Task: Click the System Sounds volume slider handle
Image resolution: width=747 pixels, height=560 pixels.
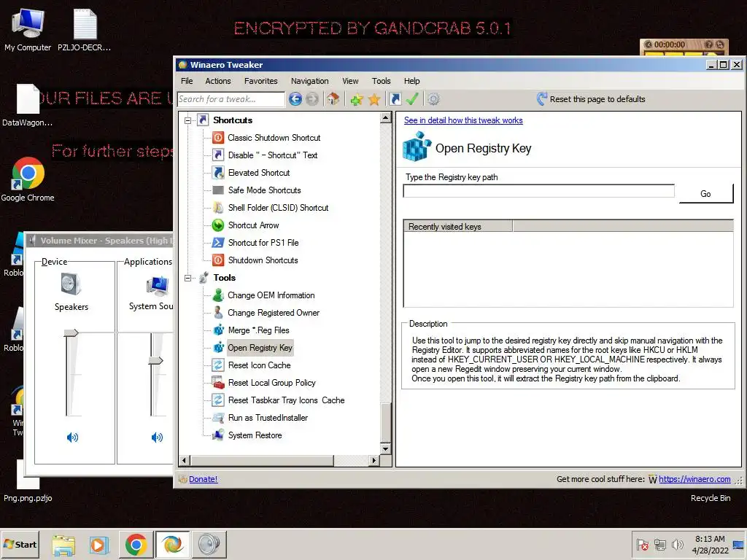Action: point(156,360)
